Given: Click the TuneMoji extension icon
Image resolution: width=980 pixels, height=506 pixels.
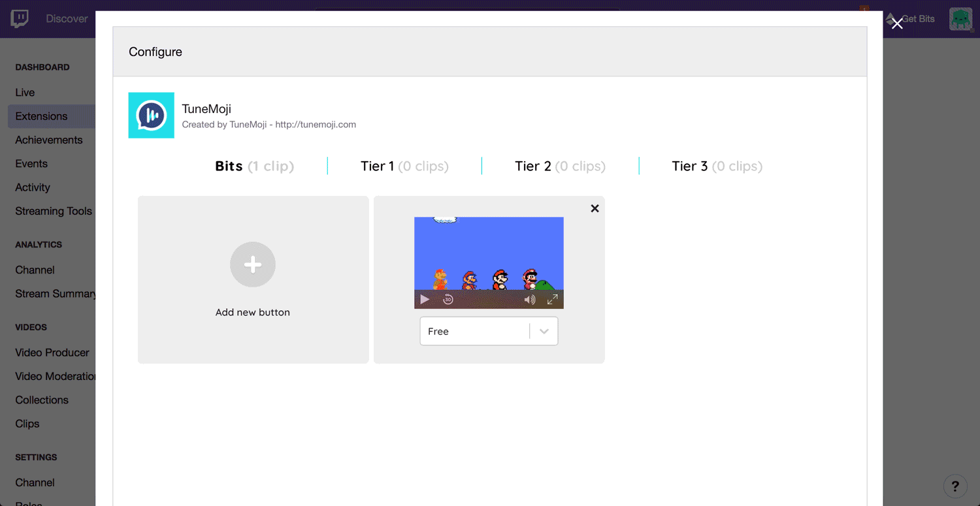Looking at the screenshot, I should [151, 115].
